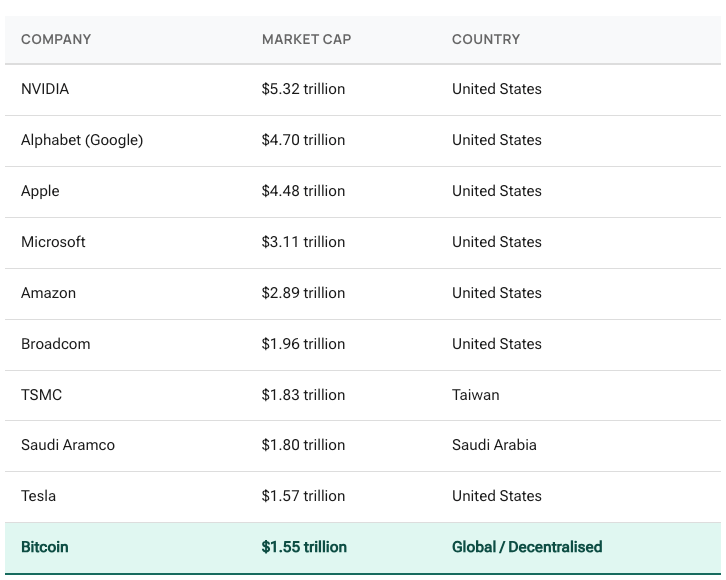Click the United States cell in Alphabet row
This screenshot has width=726, height=580.
click(497, 140)
